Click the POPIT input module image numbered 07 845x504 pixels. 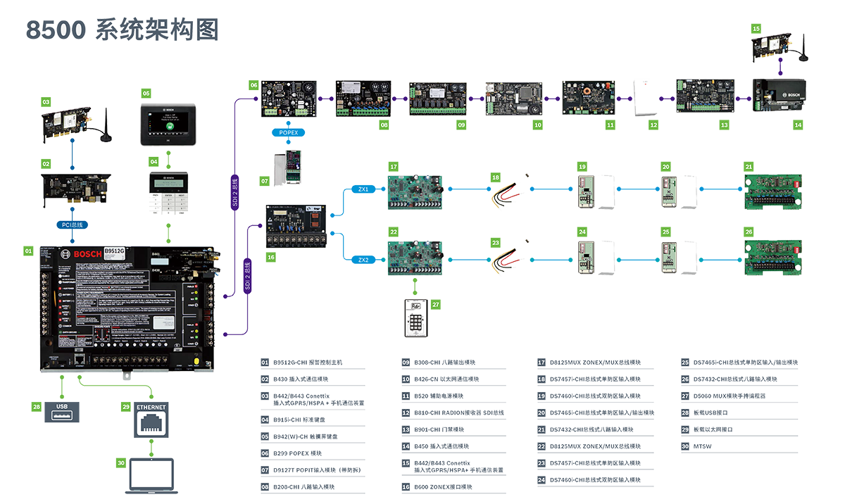coord(289,170)
